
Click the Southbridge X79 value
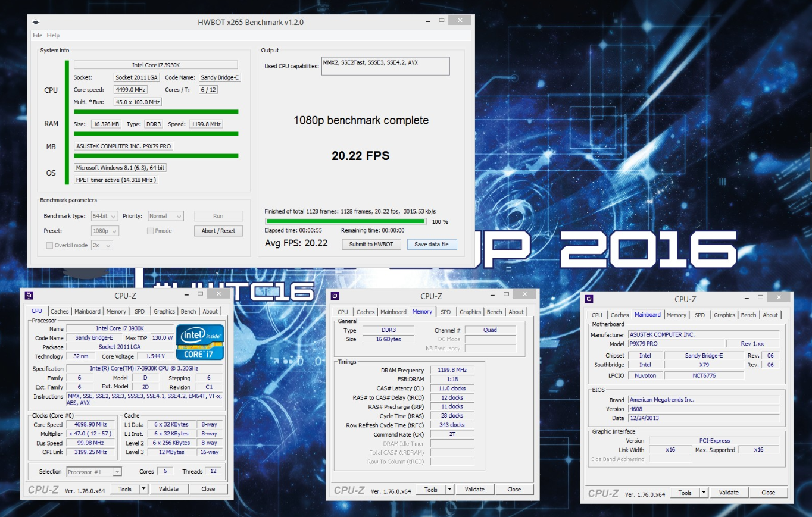tap(704, 365)
